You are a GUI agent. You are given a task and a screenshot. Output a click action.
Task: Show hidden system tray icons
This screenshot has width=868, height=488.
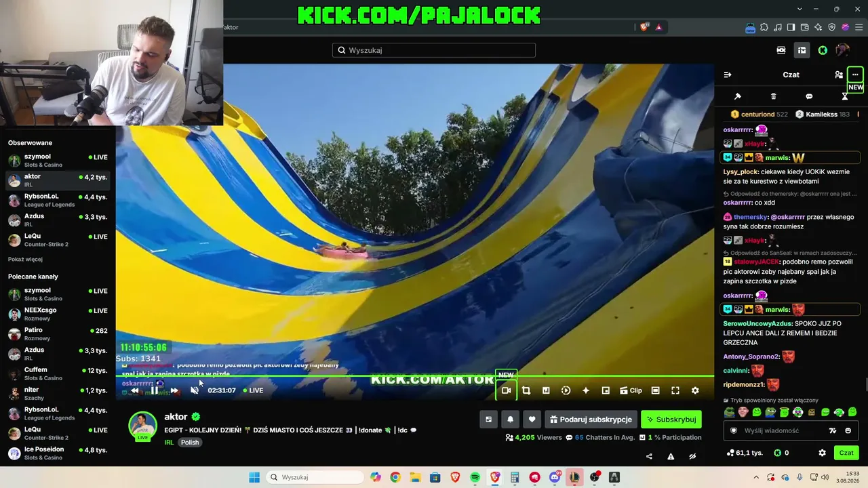point(757,477)
